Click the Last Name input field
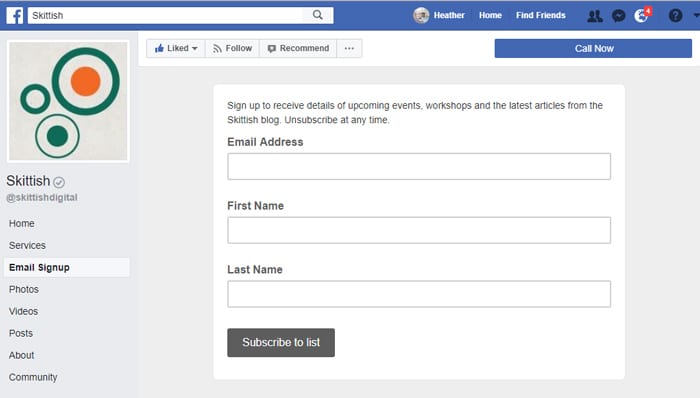 click(x=419, y=294)
